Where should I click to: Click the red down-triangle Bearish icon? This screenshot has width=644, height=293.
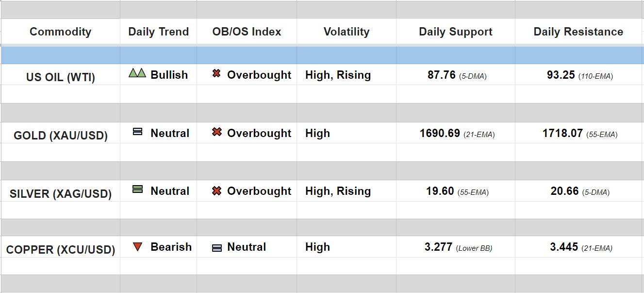137,247
